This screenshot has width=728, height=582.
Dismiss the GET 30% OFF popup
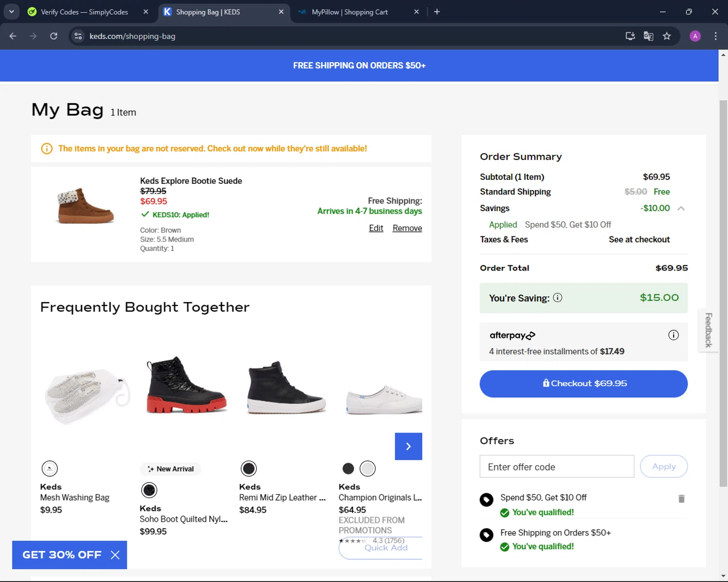pyautogui.click(x=115, y=555)
